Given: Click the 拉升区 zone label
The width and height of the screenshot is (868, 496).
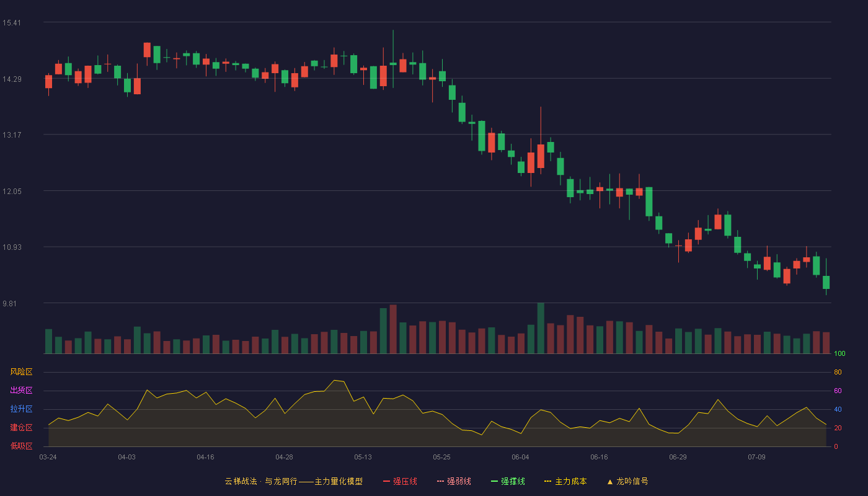Looking at the screenshot, I should (x=22, y=409).
